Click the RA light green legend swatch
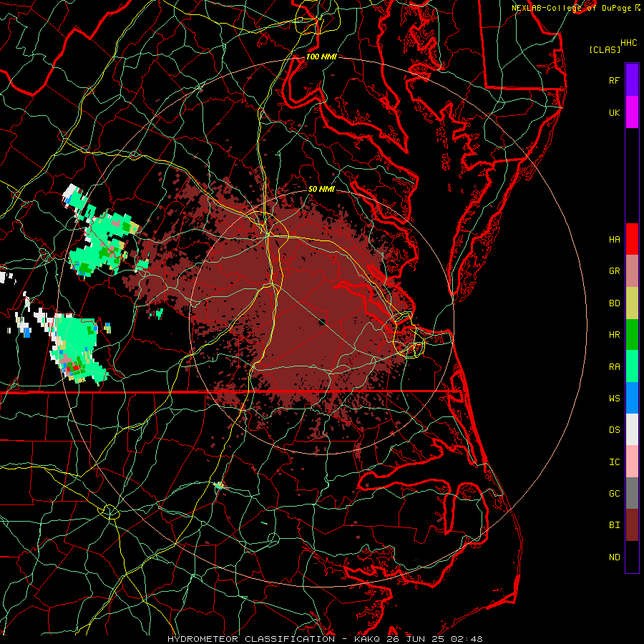The width and height of the screenshot is (644, 644). click(x=632, y=366)
